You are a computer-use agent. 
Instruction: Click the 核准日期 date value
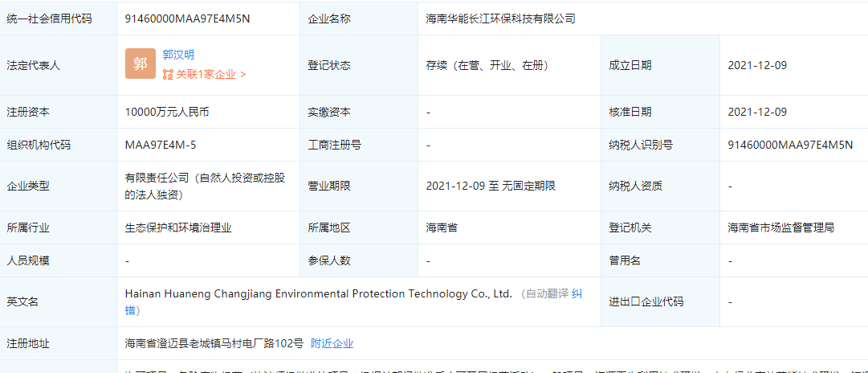[756, 113]
